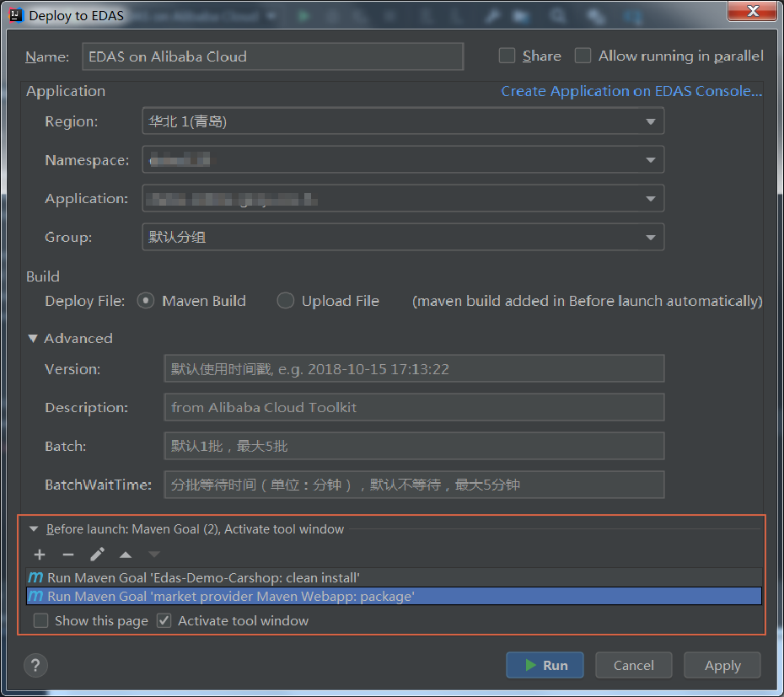Collapse the Before launch section
This screenshot has width=784, height=697.
pyautogui.click(x=34, y=528)
